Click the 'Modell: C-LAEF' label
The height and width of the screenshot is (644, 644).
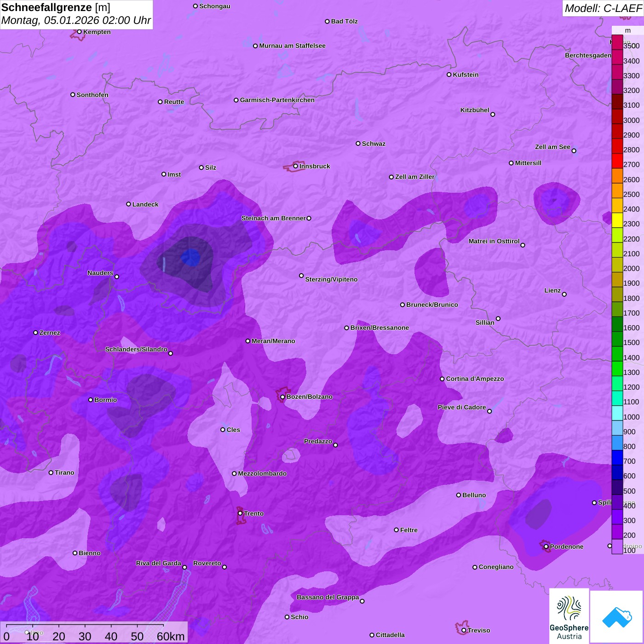603,8
